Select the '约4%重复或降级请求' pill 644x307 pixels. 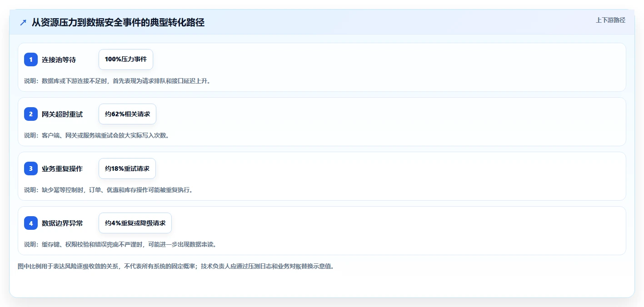(x=135, y=223)
